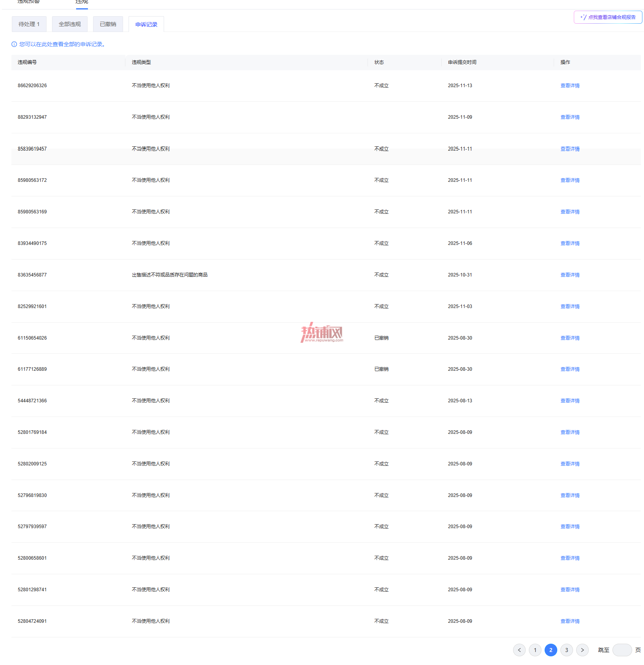Screen dimensions: 644x665
Task: Open 点我查看店铺合规报告 button
Action: coord(608,17)
